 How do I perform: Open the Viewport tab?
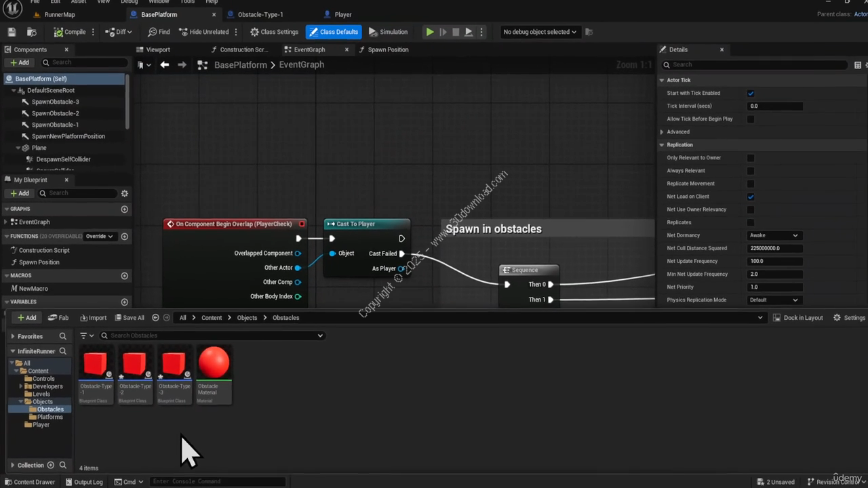click(158, 49)
